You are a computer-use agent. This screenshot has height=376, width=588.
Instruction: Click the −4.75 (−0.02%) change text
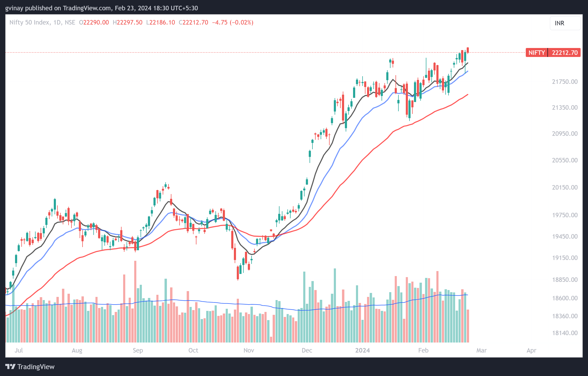pos(233,22)
